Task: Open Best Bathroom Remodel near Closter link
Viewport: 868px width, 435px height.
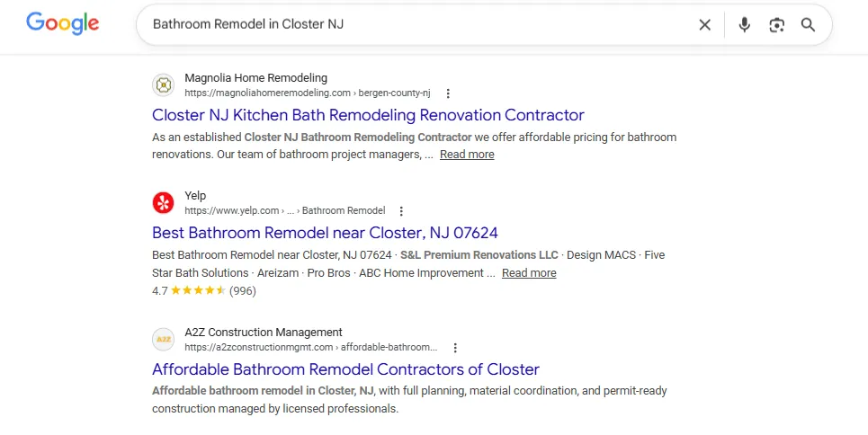Action: (x=325, y=234)
